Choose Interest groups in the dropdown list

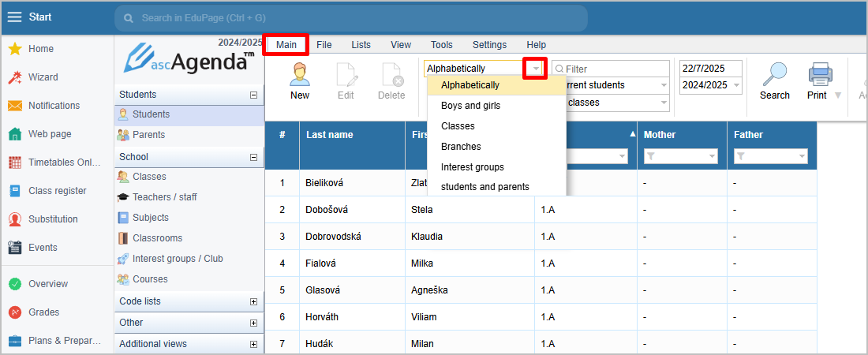(x=496, y=166)
